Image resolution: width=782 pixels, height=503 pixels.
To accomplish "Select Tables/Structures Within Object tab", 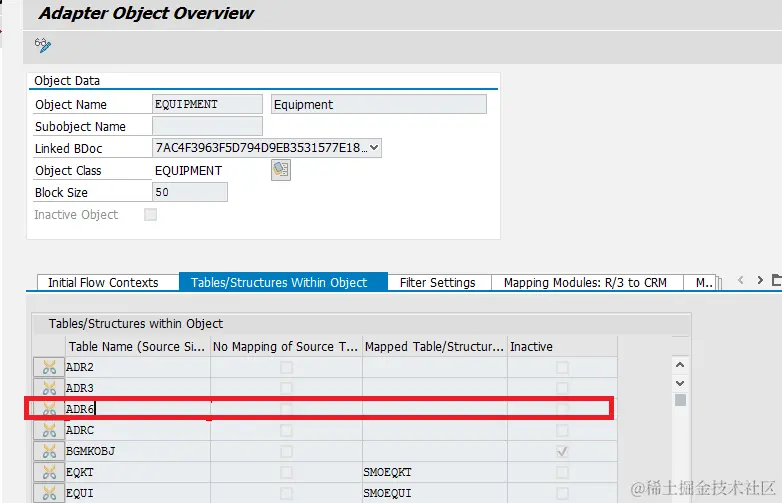I will [x=283, y=282].
